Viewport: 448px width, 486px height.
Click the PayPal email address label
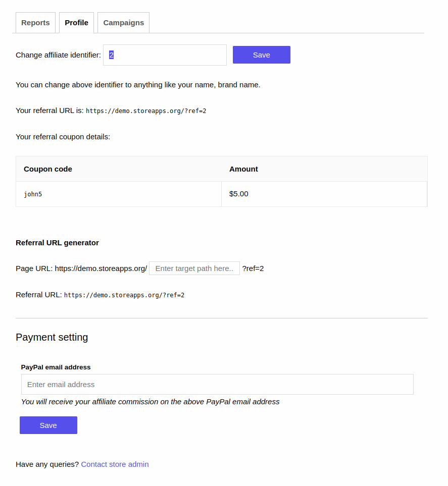tap(56, 367)
